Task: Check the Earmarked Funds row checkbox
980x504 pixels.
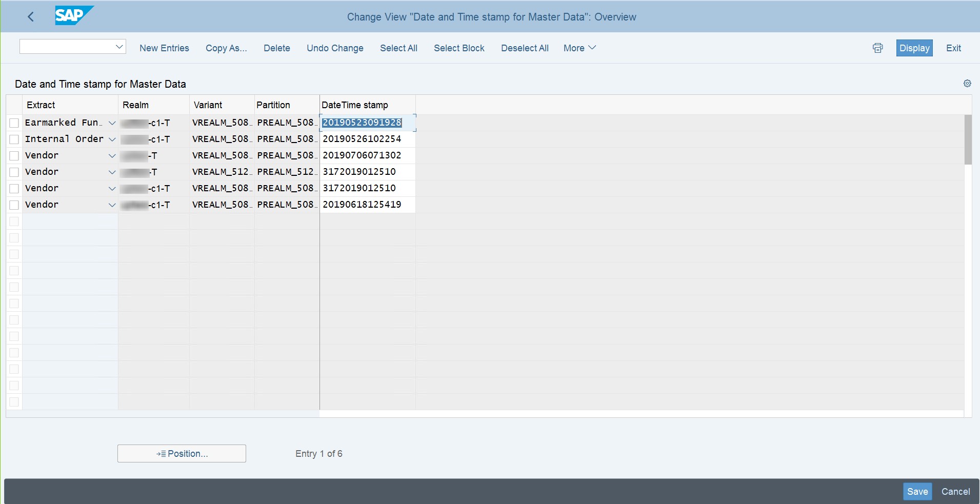Action: tap(14, 123)
